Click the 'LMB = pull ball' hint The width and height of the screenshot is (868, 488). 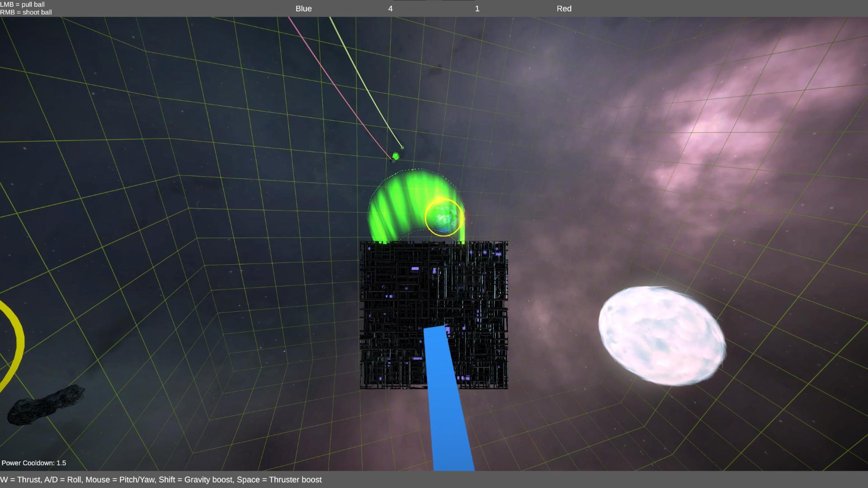click(x=23, y=4)
